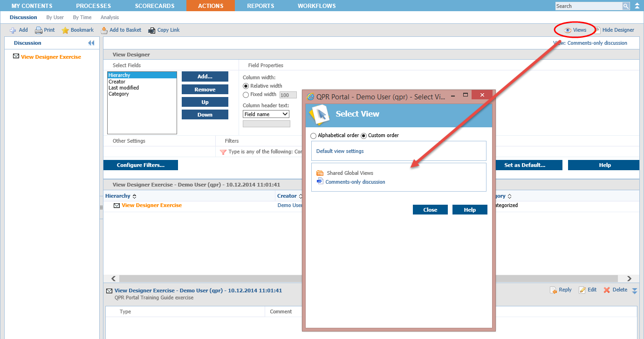Open Column header text dropdown
The width and height of the screenshot is (644, 339).
click(266, 114)
